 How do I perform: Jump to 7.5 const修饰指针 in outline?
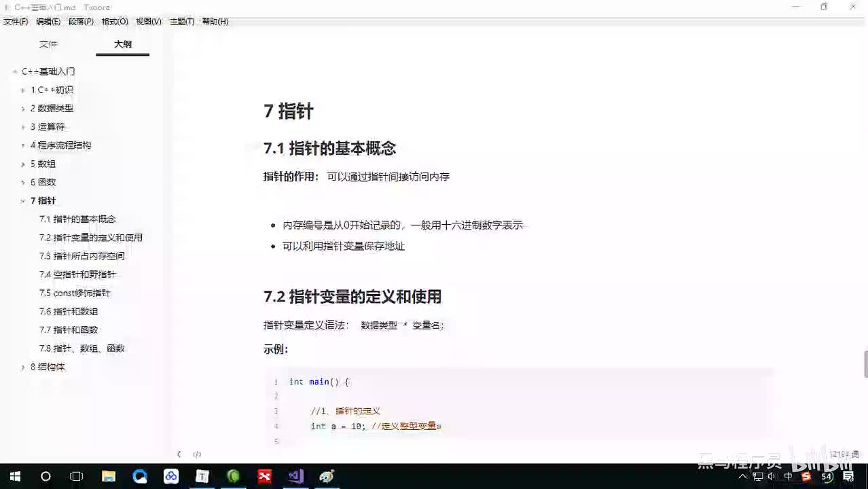pyautogui.click(x=75, y=293)
